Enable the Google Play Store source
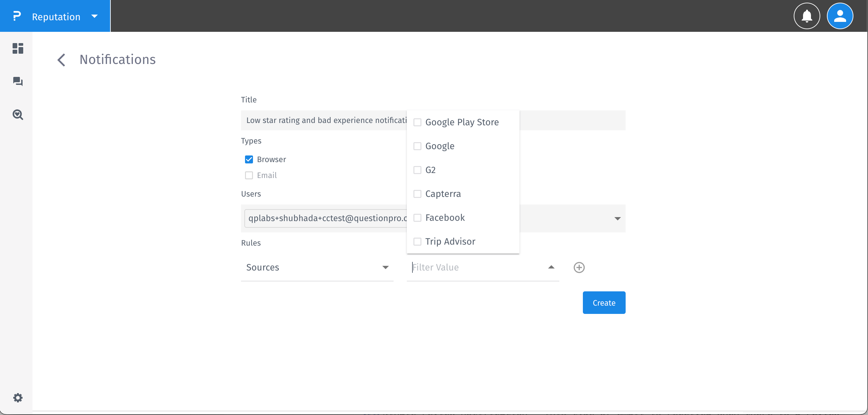This screenshot has width=868, height=415. point(417,122)
